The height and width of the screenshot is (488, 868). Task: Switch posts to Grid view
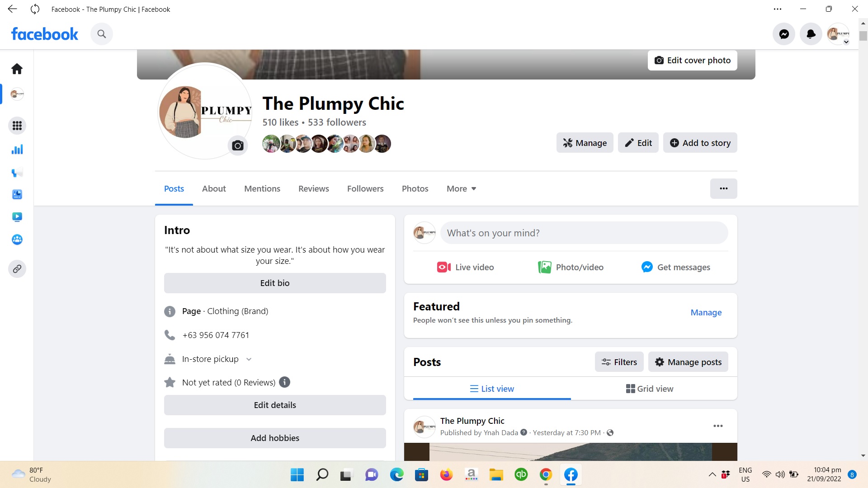[650, 389]
